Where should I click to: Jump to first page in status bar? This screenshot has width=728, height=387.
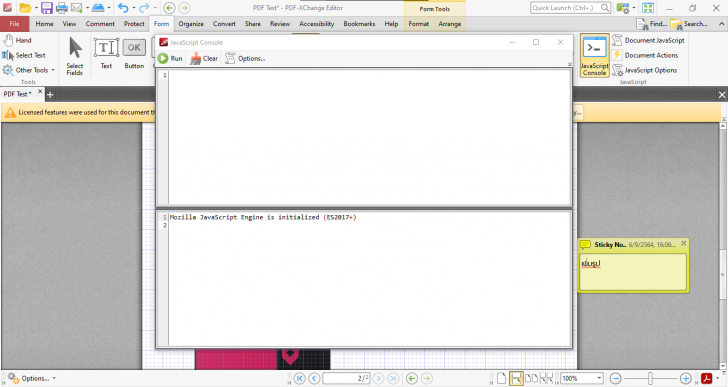click(299, 379)
